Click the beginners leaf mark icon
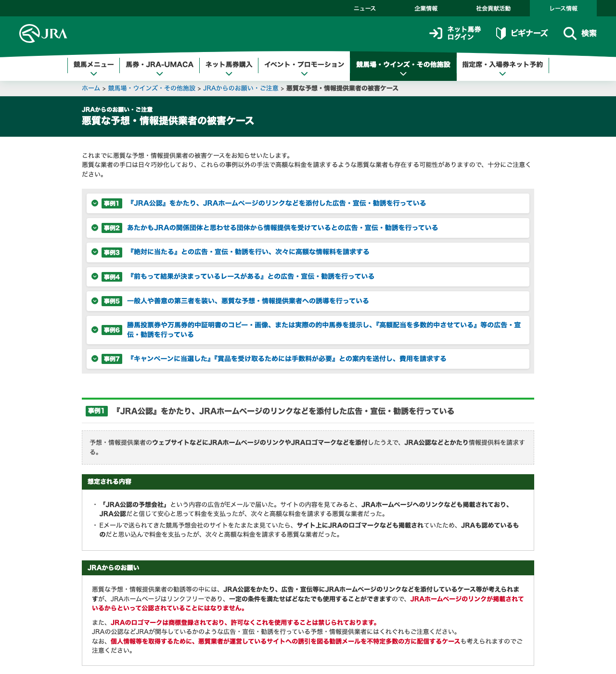Image resolution: width=616 pixels, height=674 pixels. tap(501, 33)
